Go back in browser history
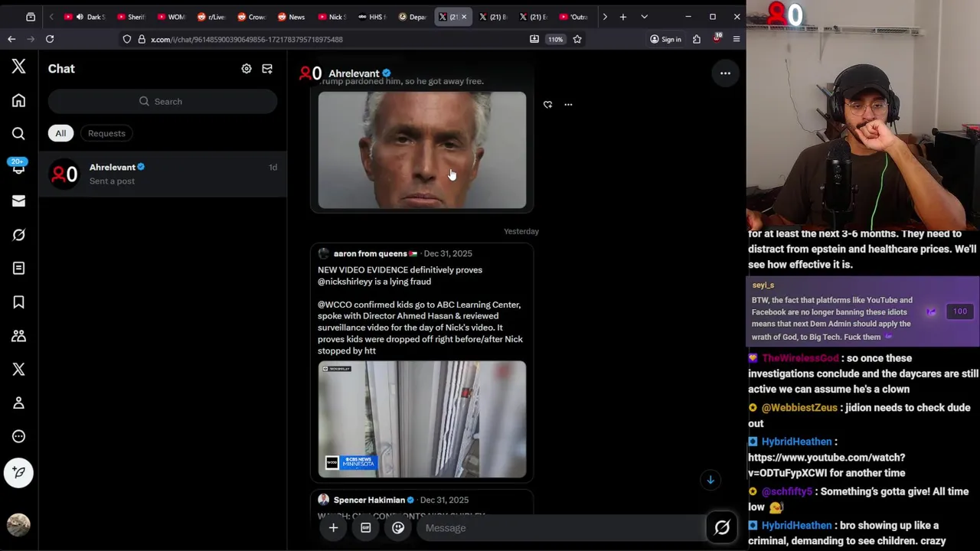The height and width of the screenshot is (551, 980). coord(11,39)
